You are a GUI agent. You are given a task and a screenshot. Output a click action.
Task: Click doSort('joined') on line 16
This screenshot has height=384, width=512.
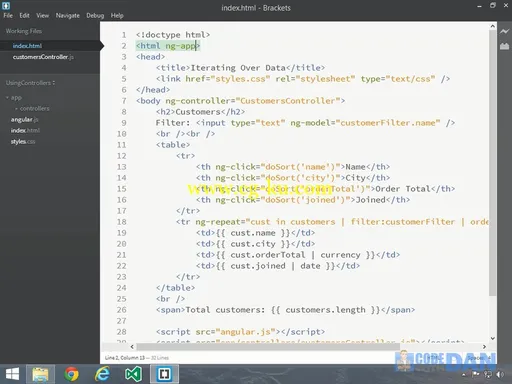pos(305,200)
